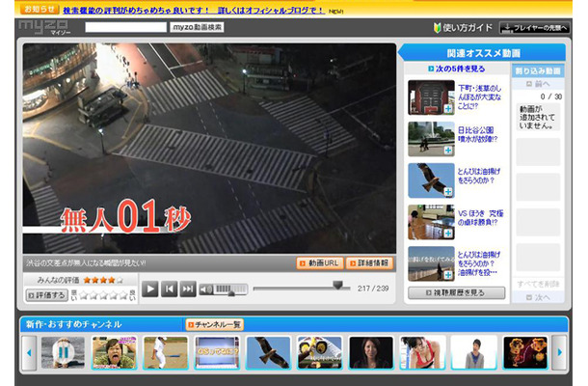The image size is (588, 386).
Task: Add first kite video via plus icon
Action: click(448, 192)
